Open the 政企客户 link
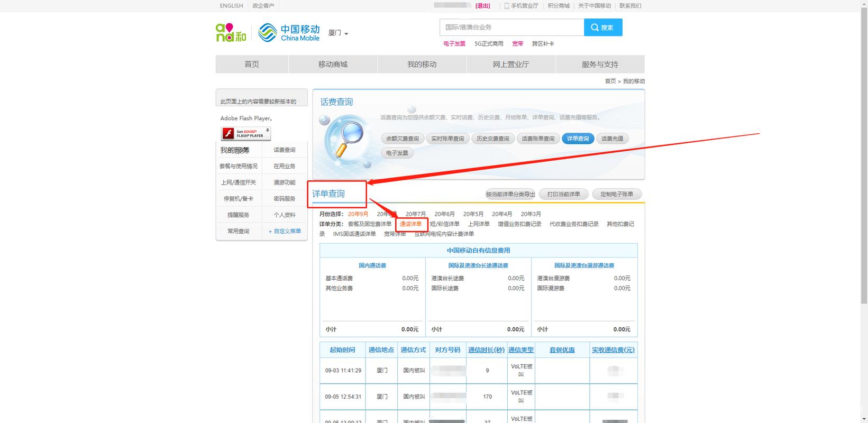Viewport: 868px width, 423px height. (x=263, y=6)
